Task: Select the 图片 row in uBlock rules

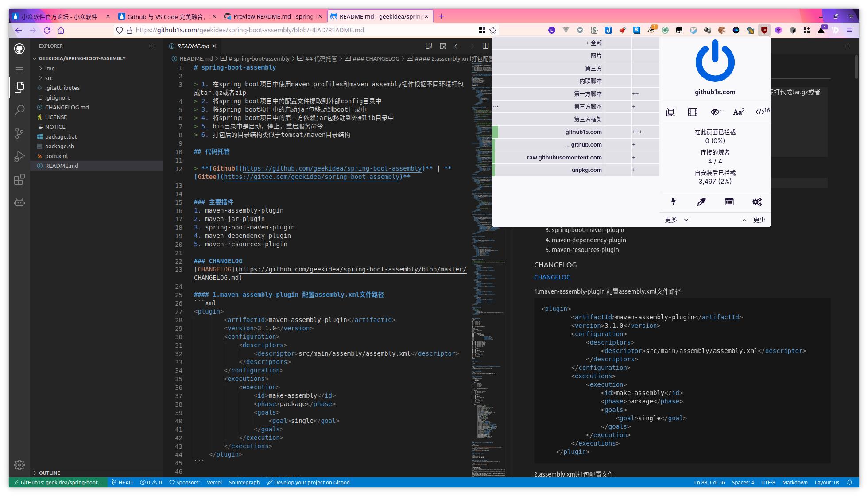Action: click(x=575, y=56)
